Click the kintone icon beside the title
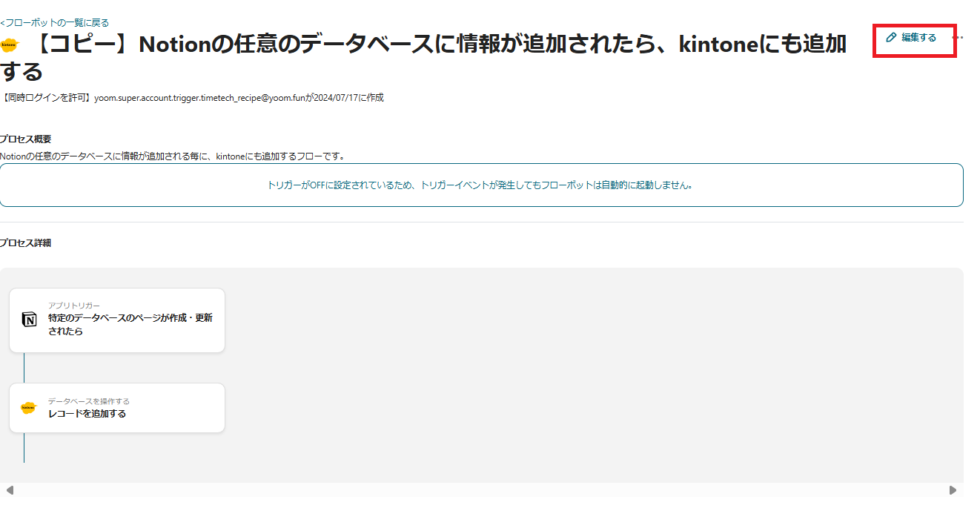The image size is (980, 531). 9,44
